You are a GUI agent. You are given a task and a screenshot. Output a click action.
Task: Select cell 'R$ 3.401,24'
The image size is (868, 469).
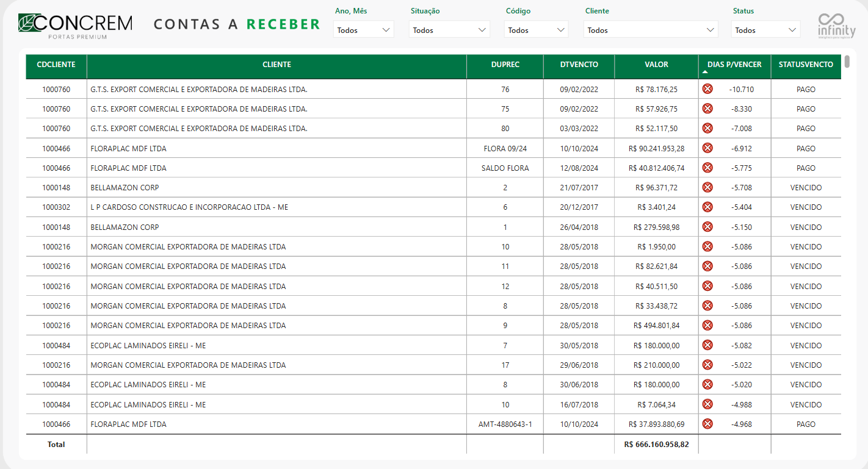[656, 207]
